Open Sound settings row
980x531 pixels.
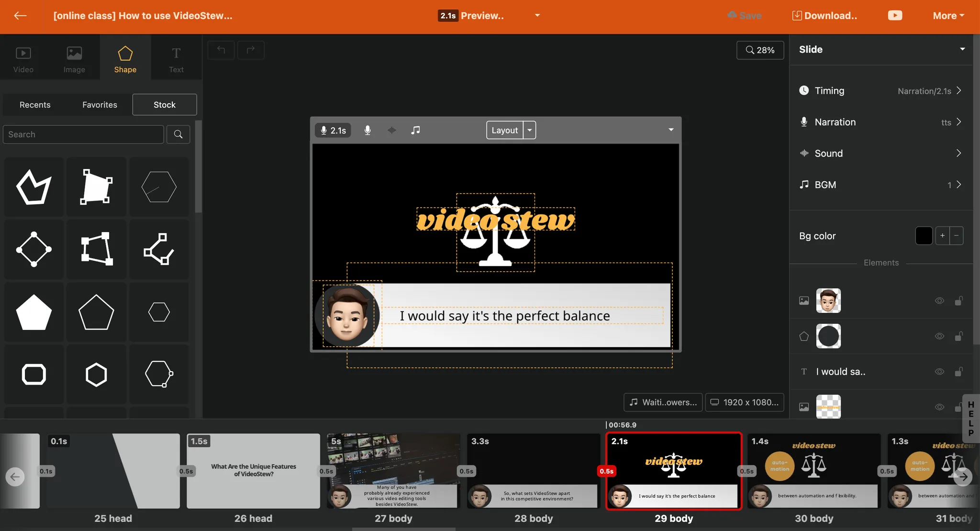point(880,153)
